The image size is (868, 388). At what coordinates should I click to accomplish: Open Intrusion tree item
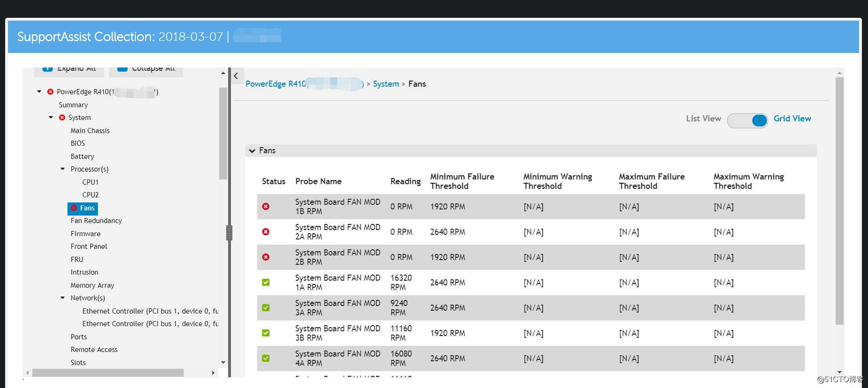84,272
